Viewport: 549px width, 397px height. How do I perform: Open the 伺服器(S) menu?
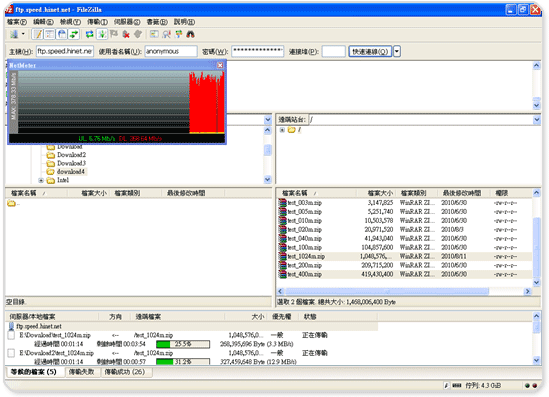tap(127, 22)
